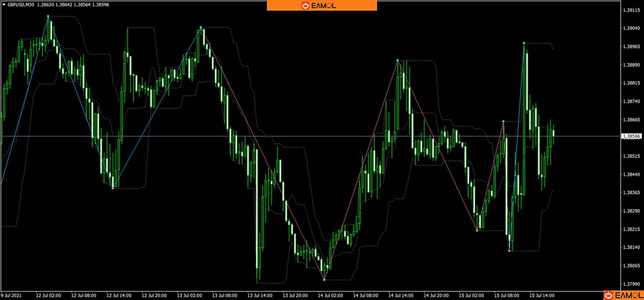This screenshot has height=300, width=644.
Task: Click pink swing-low dot at 15 Jul 02:00
Action: pyautogui.click(x=477, y=231)
